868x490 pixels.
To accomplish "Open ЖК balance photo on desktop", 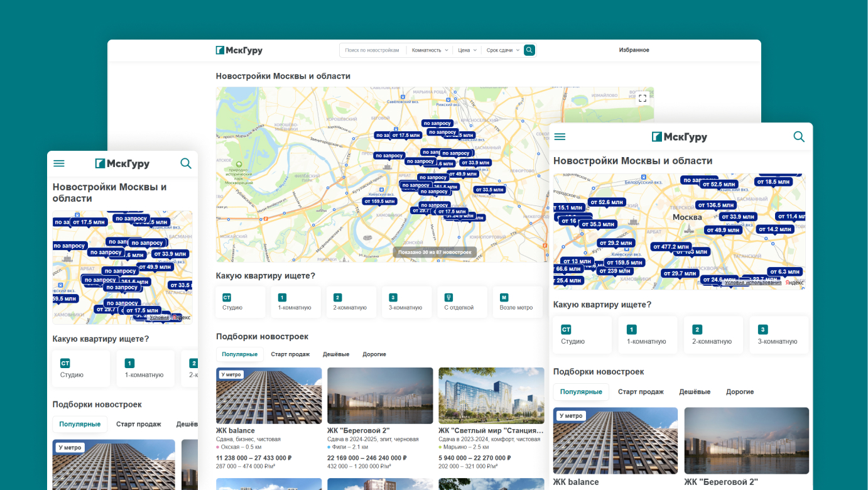I will pos(269,396).
